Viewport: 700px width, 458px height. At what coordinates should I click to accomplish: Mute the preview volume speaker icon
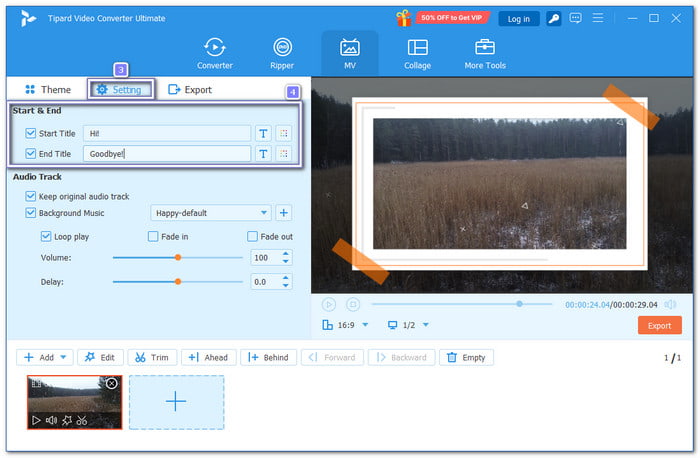point(670,304)
